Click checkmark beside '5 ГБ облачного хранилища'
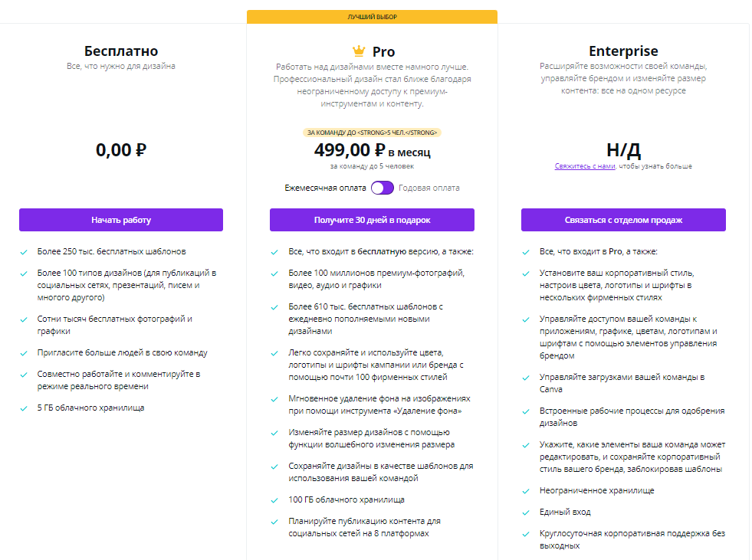752x560 pixels. click(24, 408)
